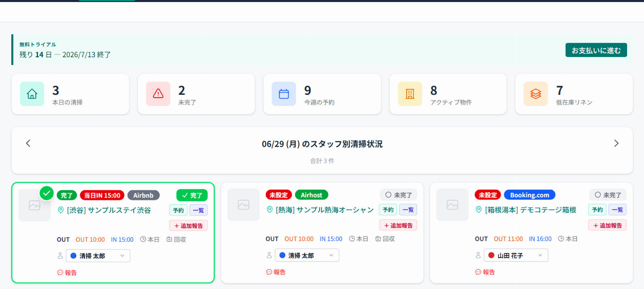
Task: Mark 熱海 cleaning as done via 未完了 toggle
Action: (x=398, y=195)
